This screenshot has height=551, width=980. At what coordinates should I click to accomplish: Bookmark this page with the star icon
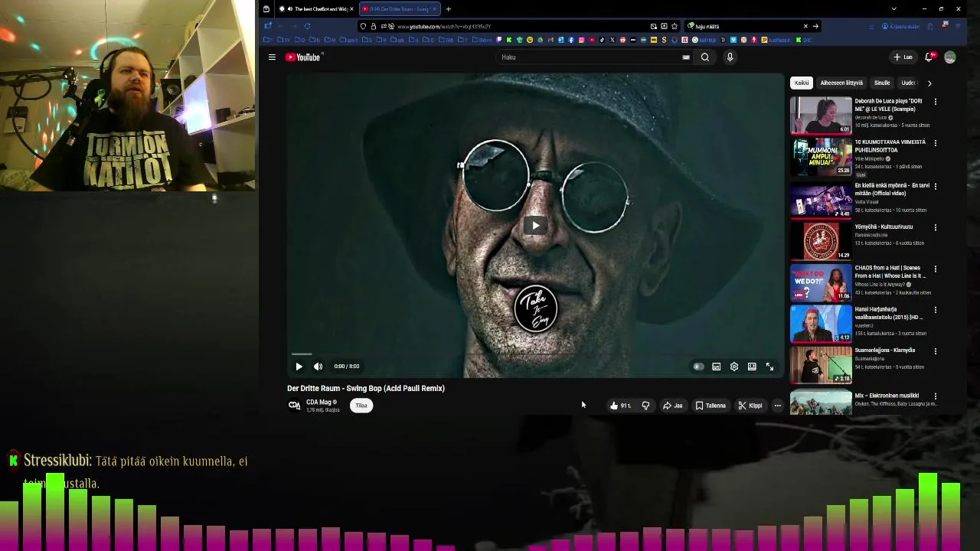coord(674,26)
